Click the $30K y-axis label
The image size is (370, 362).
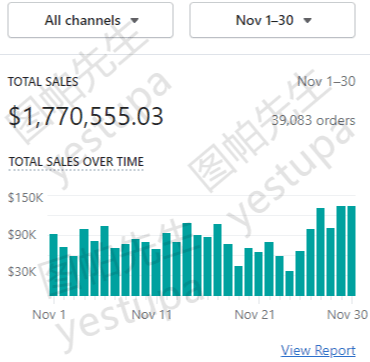[x=22, y=272]
